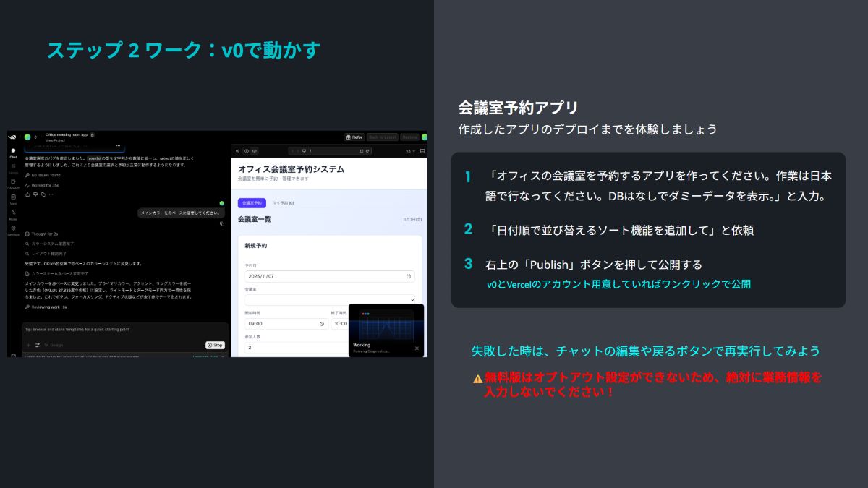The width and height of the screenshot is (868, 488).
Task: Open the date picker calendar in 予約日 field
Action: click(409, 276)
